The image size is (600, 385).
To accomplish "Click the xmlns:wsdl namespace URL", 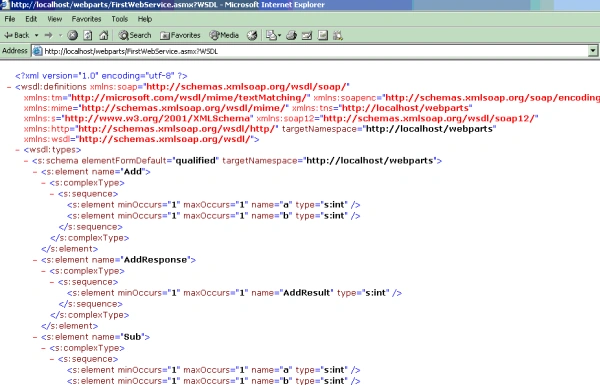I will click(x=165, y=139).
